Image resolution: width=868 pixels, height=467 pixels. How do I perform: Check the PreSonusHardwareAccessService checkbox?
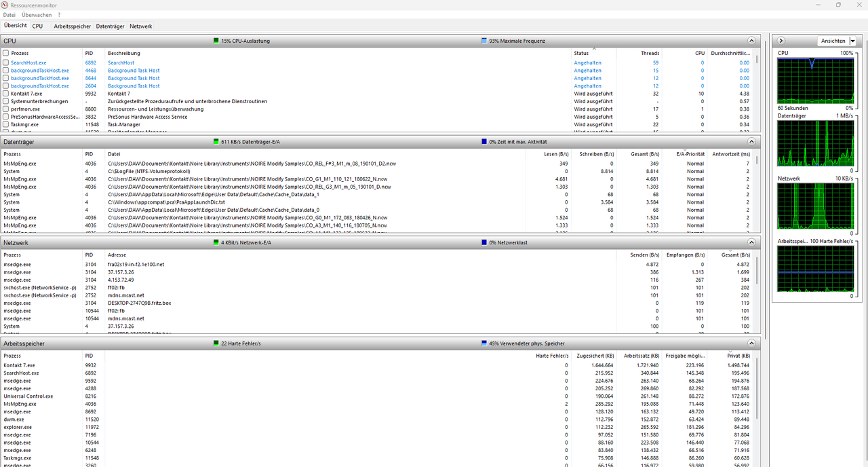click(6, 117)
